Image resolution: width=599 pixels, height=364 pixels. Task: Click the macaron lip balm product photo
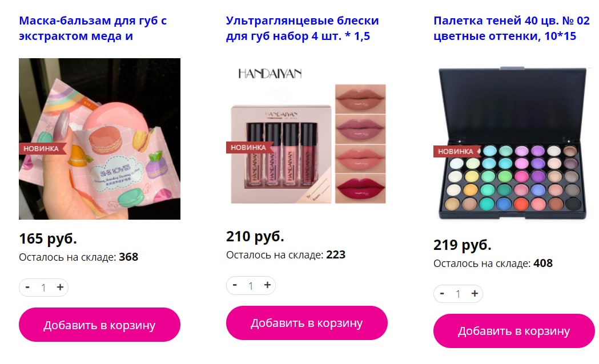99,139
